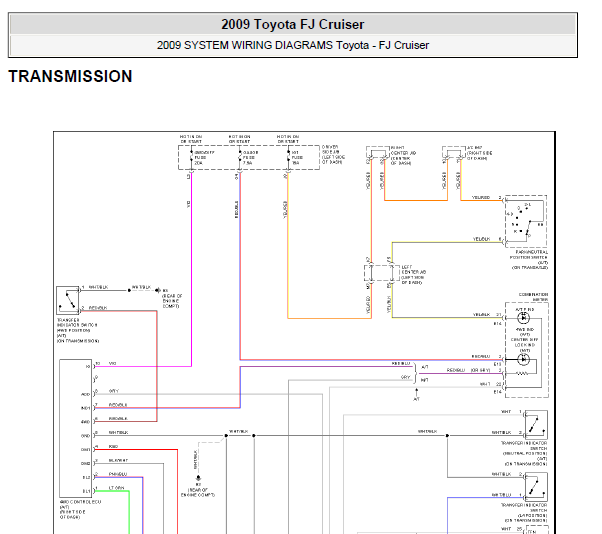
Task: Click the M/T label beside GRY wire
Action: 424,380
